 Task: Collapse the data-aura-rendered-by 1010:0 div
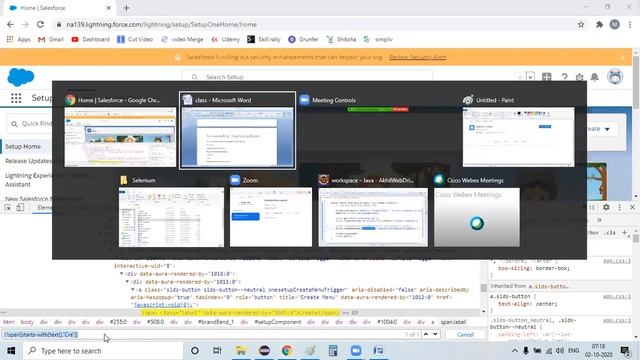coord(122,274)
